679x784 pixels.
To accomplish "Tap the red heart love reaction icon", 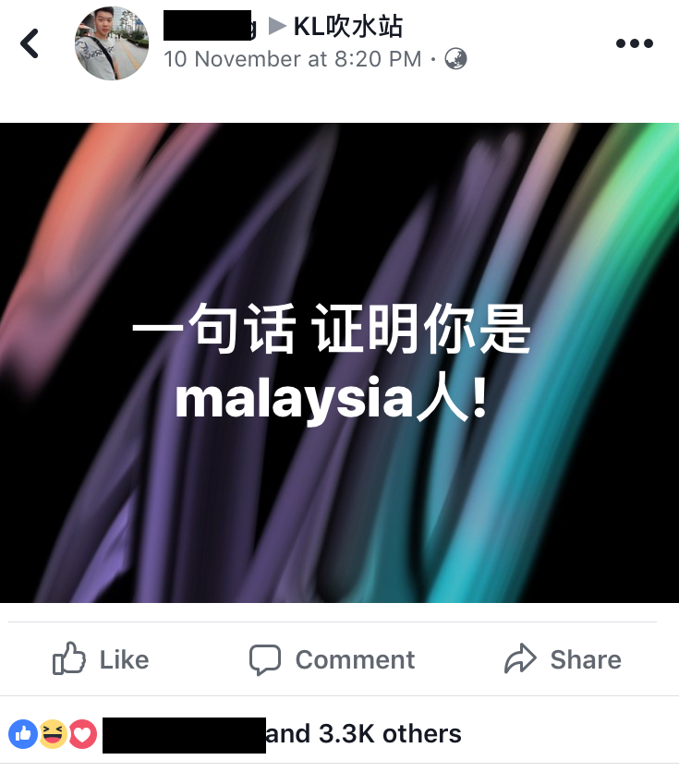I will (82, 734).
